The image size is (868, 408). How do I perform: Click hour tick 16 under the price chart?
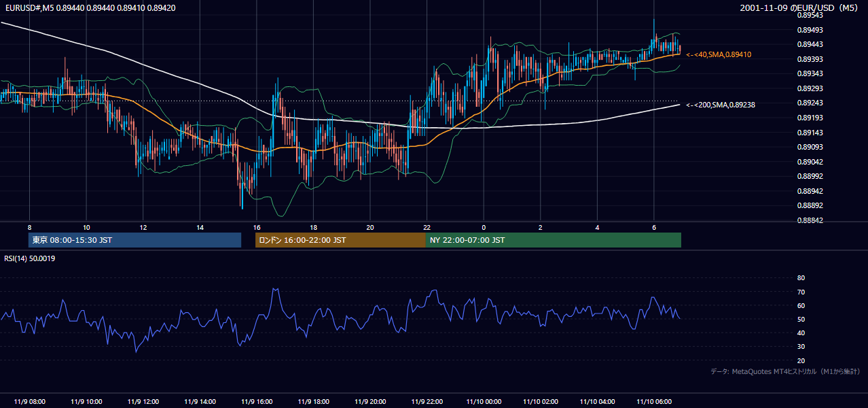coord(257,227)
